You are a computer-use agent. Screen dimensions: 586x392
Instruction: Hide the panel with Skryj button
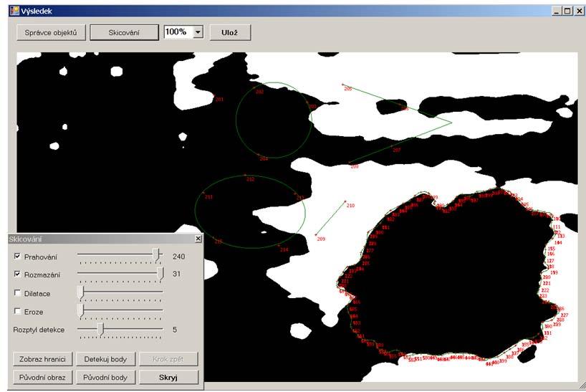[x=168, y=378]
